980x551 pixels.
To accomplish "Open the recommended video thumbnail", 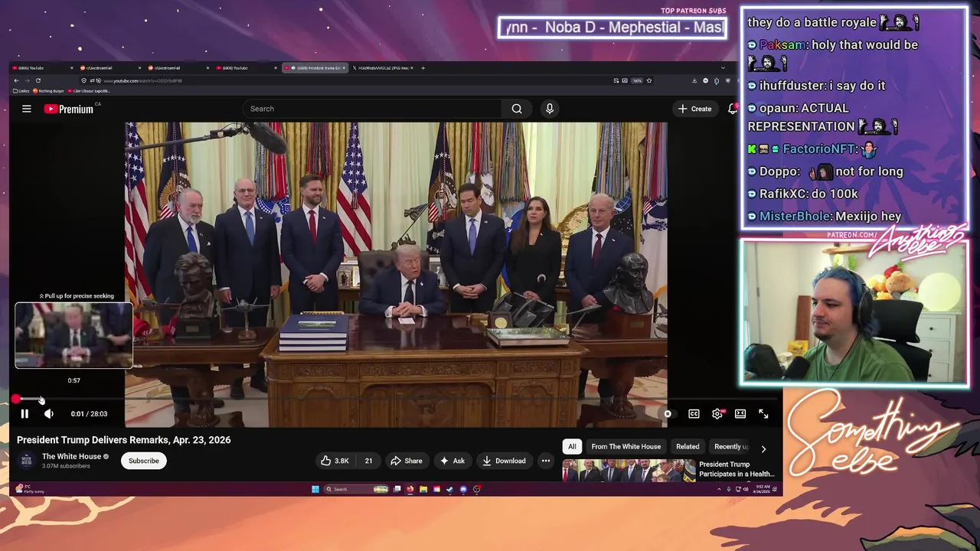I will [x=629, y=470].
